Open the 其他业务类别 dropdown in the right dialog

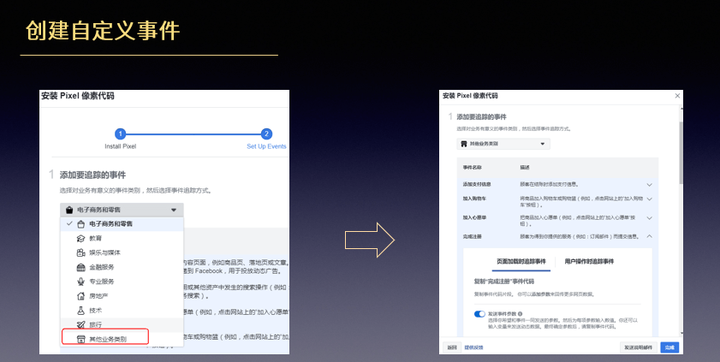pyautogui.click(x=503, y=144)
